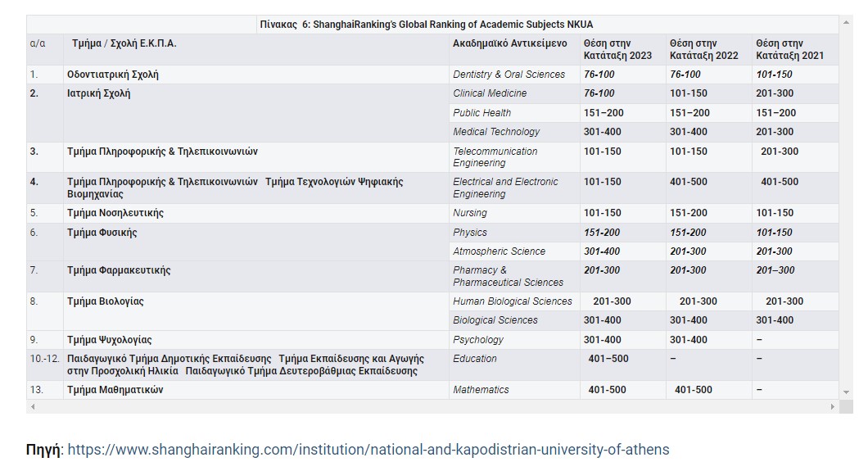Click the vertical scrollbar track beside the table

(x=847, y=205)
